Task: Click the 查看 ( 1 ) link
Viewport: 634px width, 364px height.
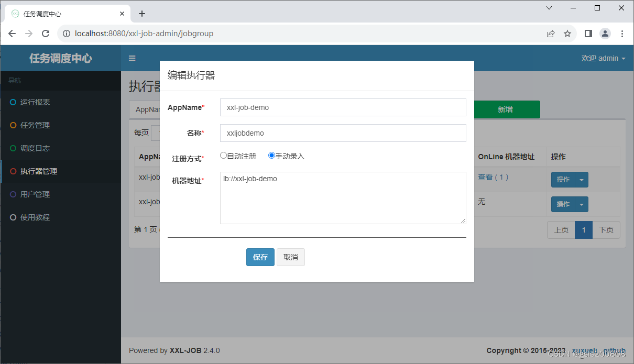Action: coord(493,177)
